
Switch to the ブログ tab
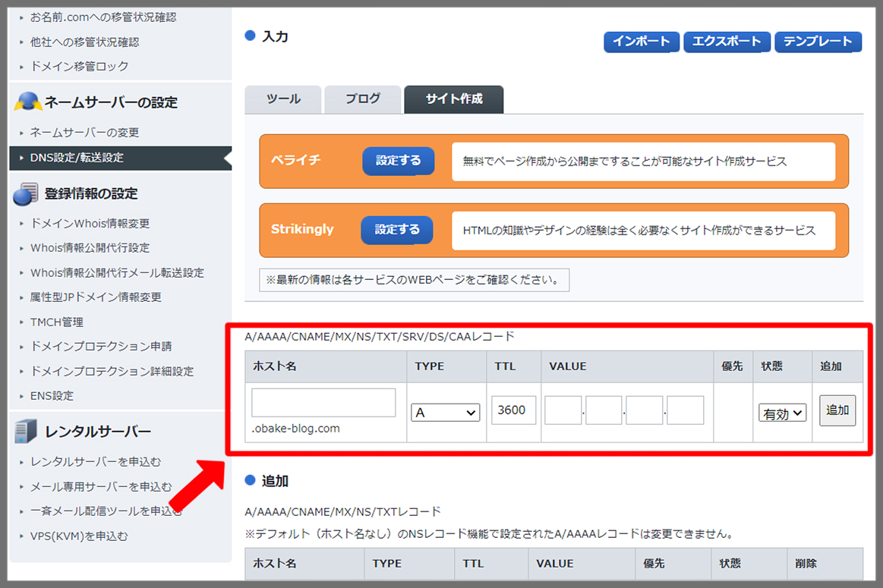pos(363,99)
